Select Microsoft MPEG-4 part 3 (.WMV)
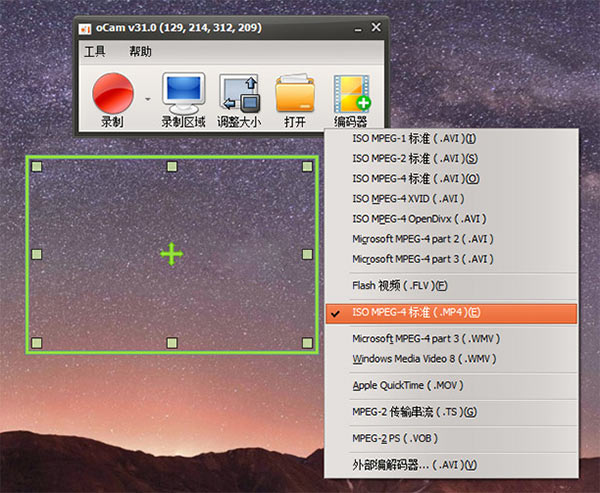Image resolution: width=600 pixels, height=493 pixels. pos(452,339)
